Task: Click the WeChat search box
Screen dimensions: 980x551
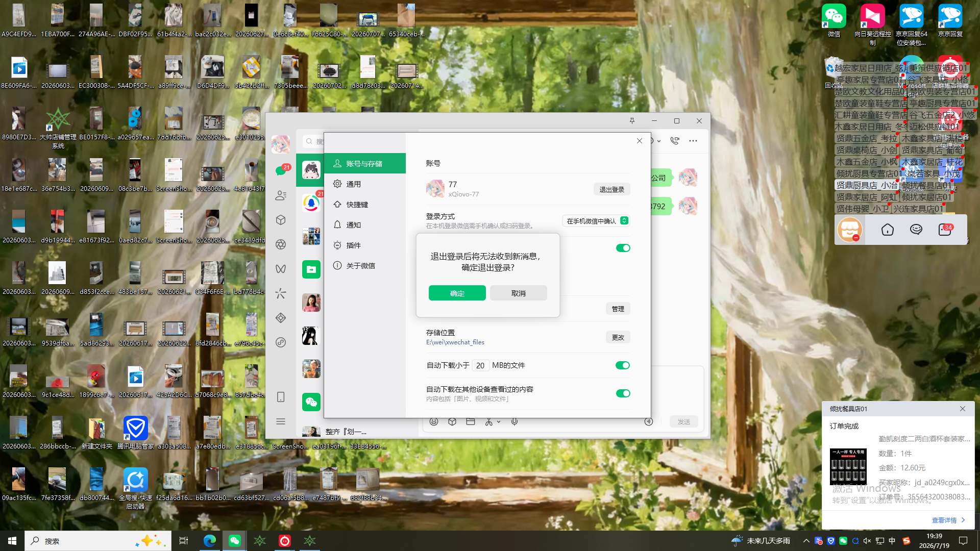Action: [312, 141]
